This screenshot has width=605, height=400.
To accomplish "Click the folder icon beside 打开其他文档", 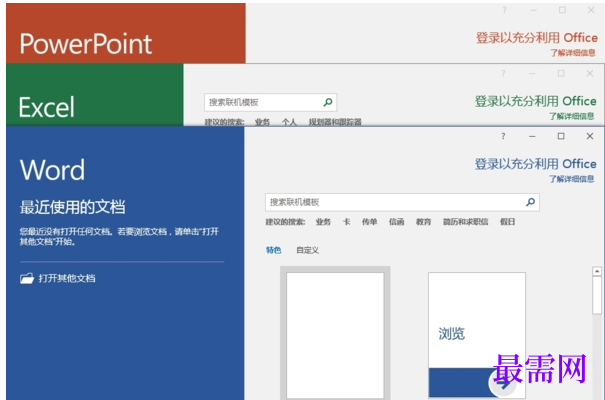I will [27, 278].
